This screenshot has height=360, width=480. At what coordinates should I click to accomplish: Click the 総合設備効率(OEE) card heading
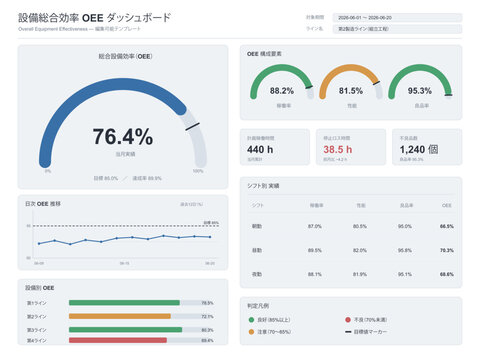click(125, 56)
